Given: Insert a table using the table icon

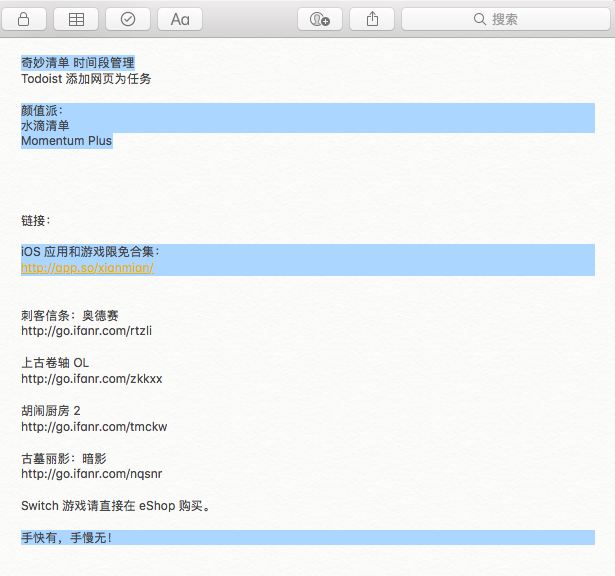Looking at the screenshot, I should pos(76,19).
